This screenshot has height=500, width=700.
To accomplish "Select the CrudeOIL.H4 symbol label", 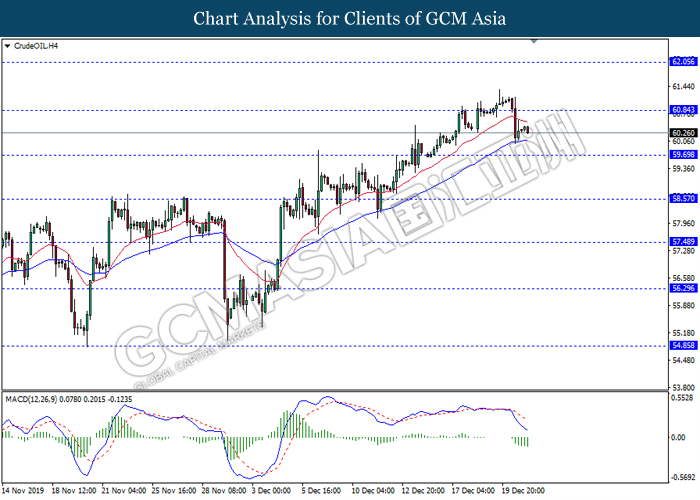I will [x=36, y=46].
